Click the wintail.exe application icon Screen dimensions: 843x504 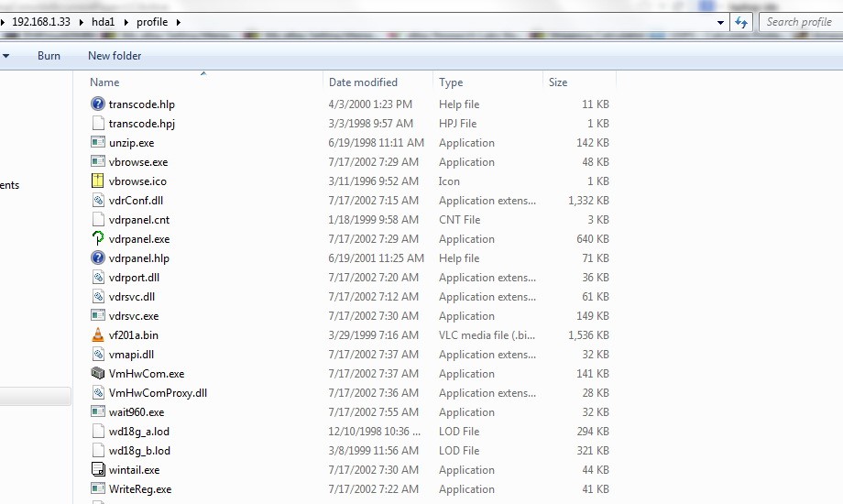pos(98,470)
